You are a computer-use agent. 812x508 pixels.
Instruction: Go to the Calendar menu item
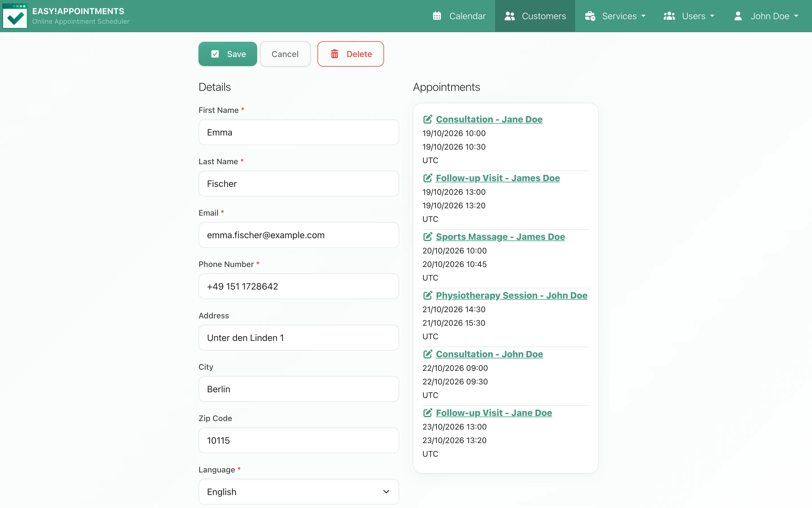point(459,16)
